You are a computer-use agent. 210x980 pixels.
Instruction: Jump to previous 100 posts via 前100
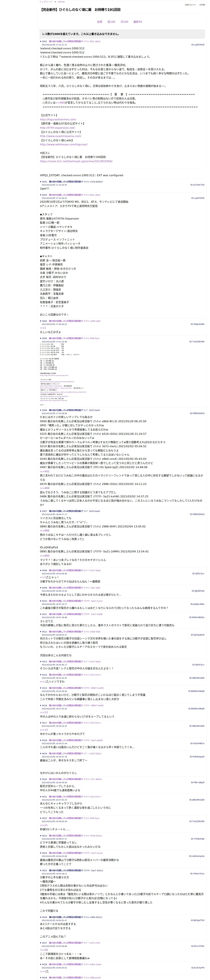pos(111,22)
